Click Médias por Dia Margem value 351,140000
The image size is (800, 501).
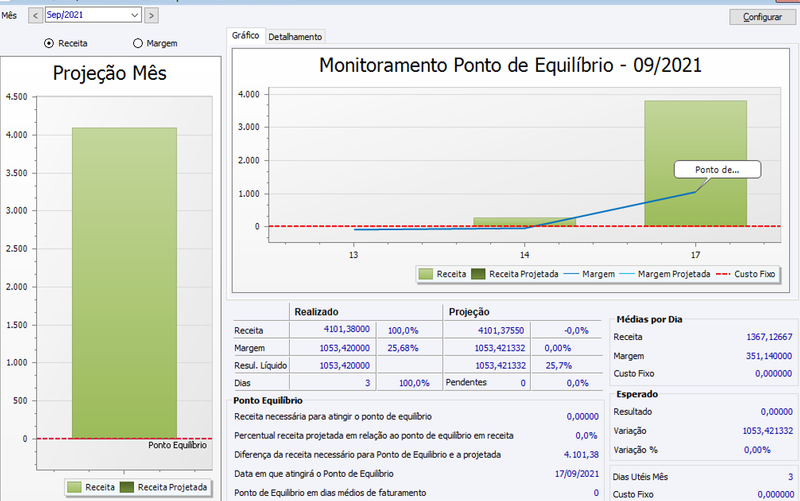point(769,356)
